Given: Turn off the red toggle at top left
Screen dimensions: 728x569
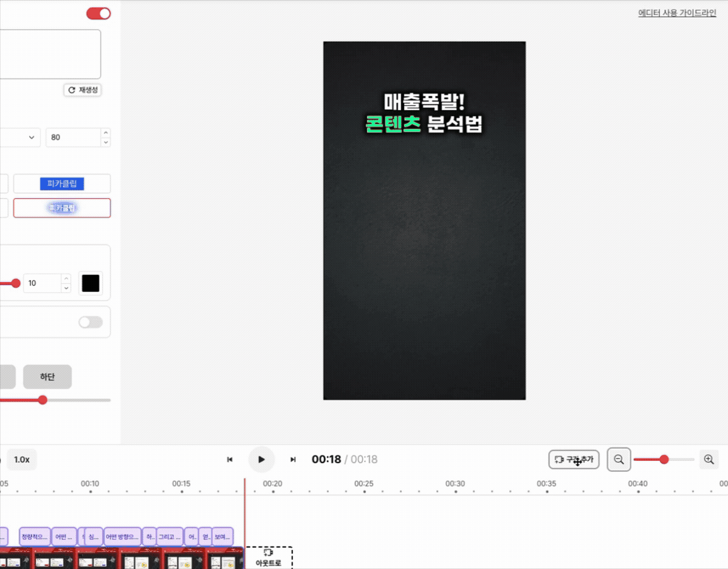Looking at the screenshot, I should click(98, 13).
